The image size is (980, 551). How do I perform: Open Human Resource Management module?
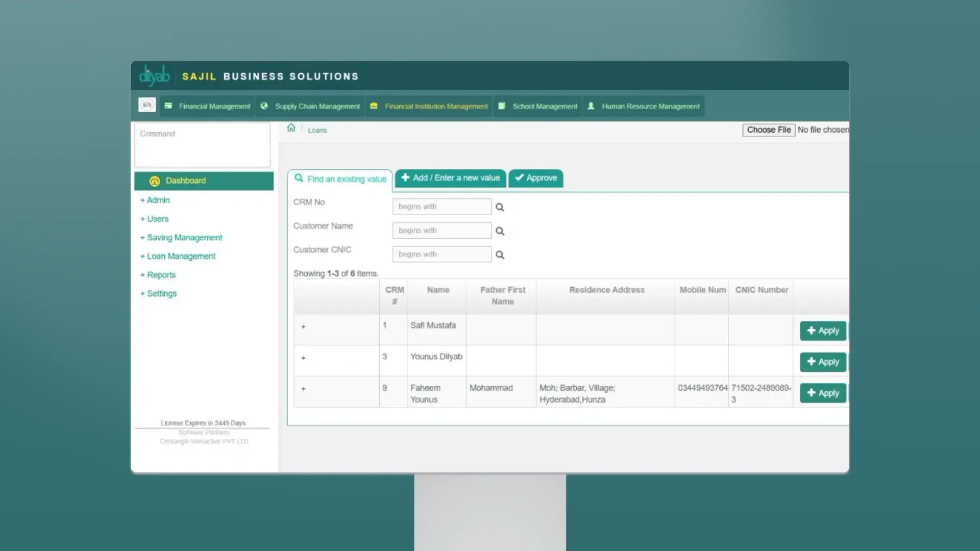(x=644, y=106)
